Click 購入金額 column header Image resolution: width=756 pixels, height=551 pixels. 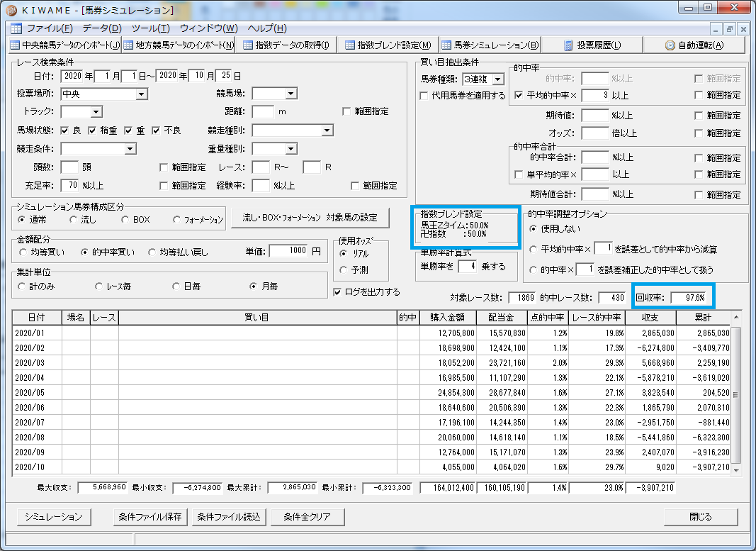(x=447, y=318)
